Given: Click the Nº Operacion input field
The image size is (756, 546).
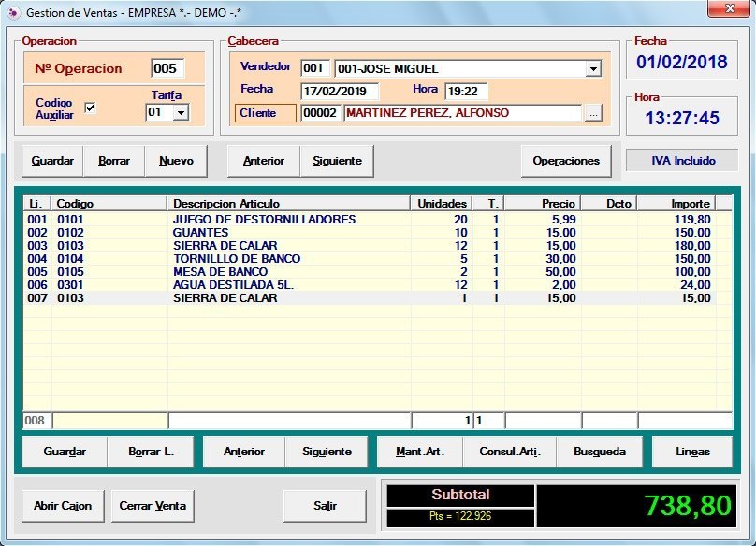Looking at the screenshot, I should pyautogui.click(x=168, y=68).
